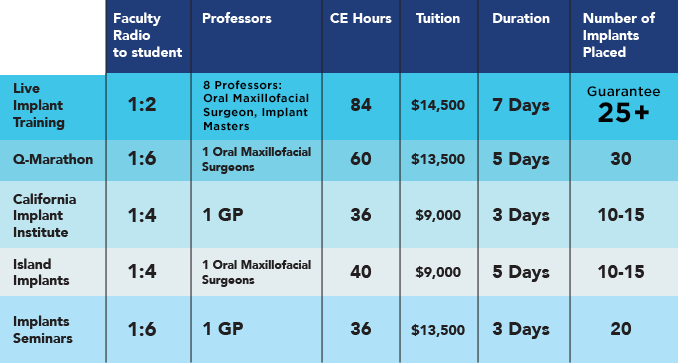Select Number of Implants Placed header
The height and width of the screenshot is (363, 678).
(x=619, y=35)
